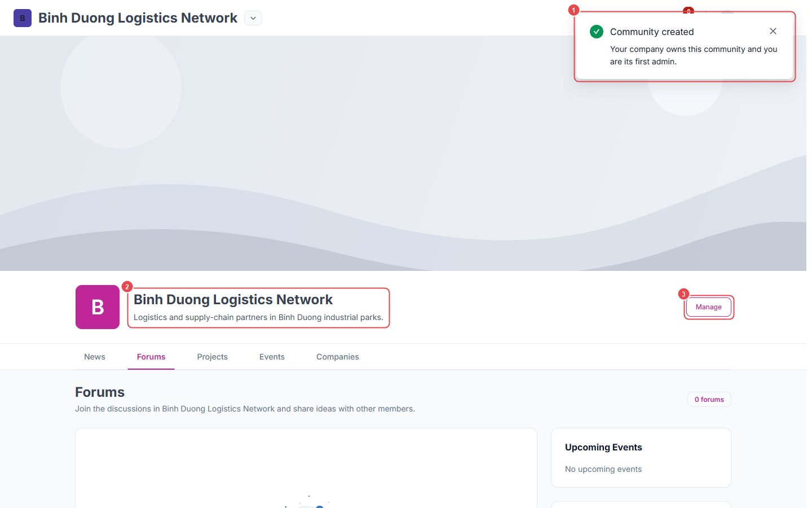Click the toast message about first admin
Viewport: 812px width, 508px height.
coord(694,55)
